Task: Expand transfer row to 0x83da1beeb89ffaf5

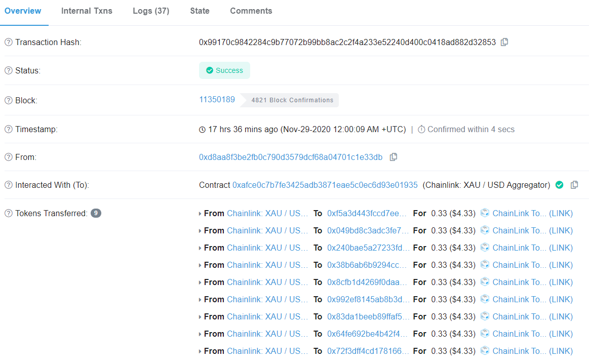Action: [200, 317]
